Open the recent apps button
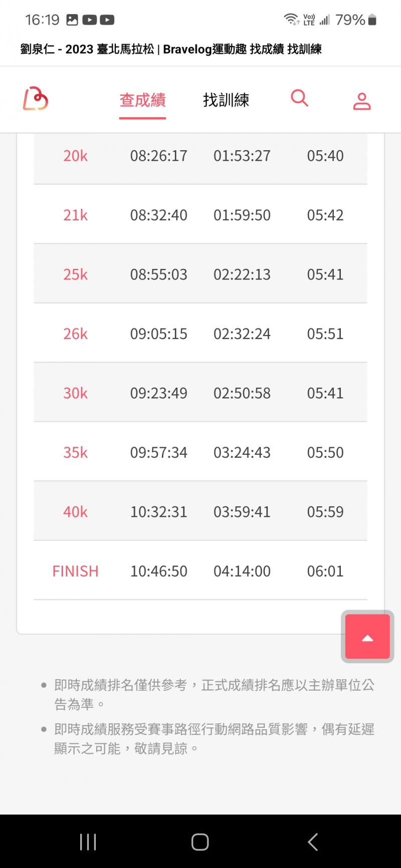This screenshot has height=868, width=401. click(x=88, y=841)
